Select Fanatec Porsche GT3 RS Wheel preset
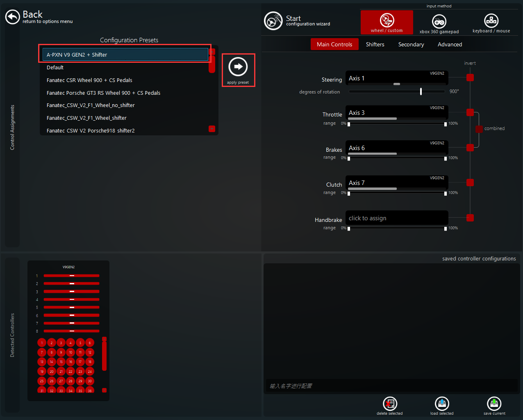Image resolution: width=523 pixels, height=420 pixels. click(125, 93)
